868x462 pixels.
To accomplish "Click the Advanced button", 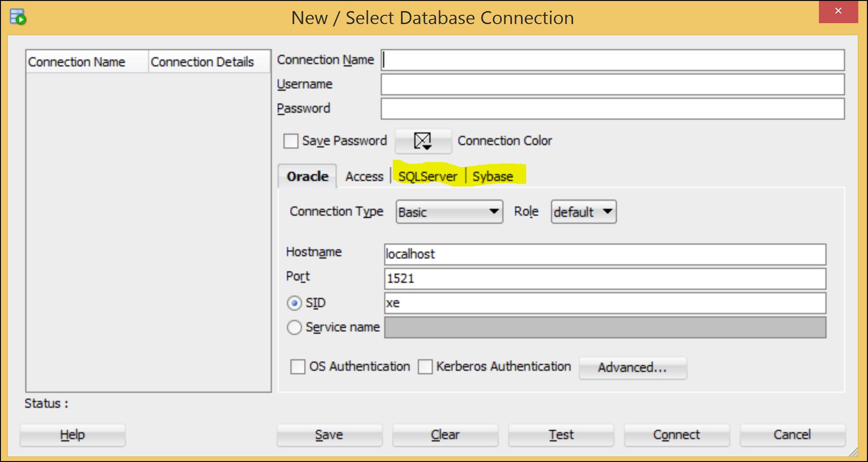I will tap(632, 368).
